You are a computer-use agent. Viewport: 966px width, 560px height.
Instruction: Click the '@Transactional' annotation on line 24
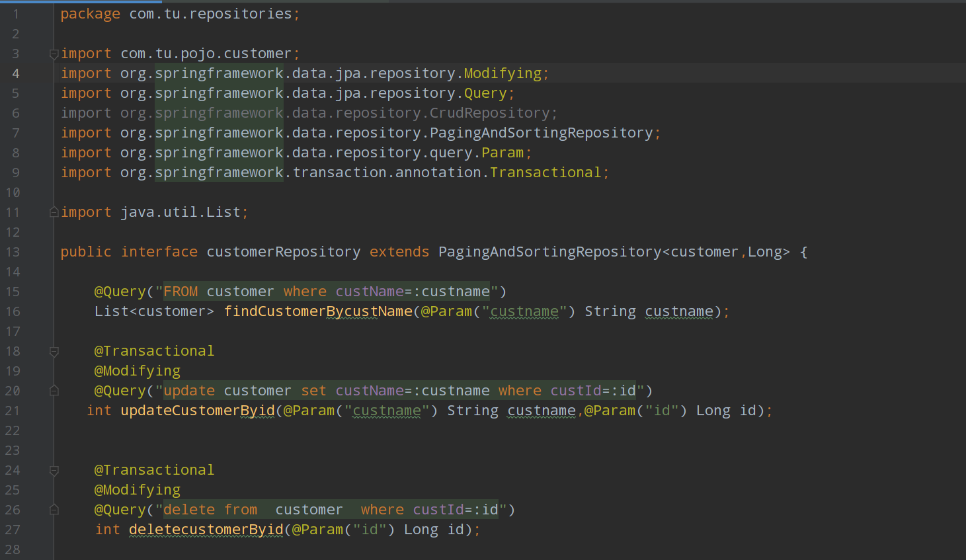(154, 470)
